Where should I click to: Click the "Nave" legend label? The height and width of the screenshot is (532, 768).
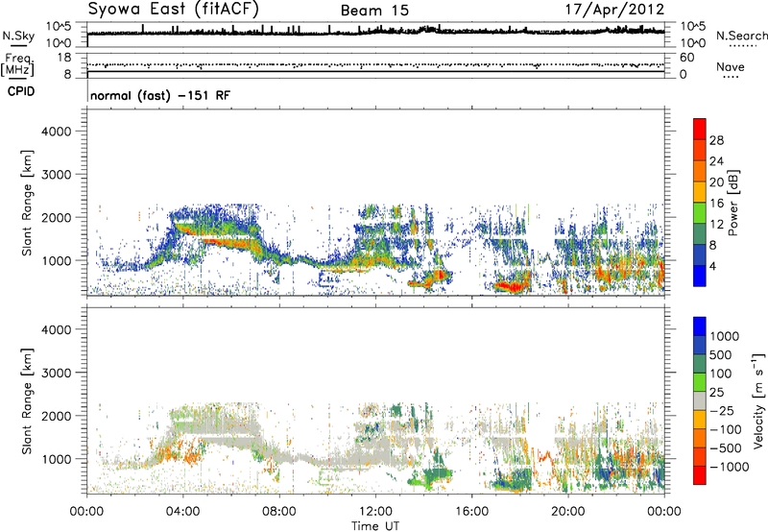tap(731, 66)
